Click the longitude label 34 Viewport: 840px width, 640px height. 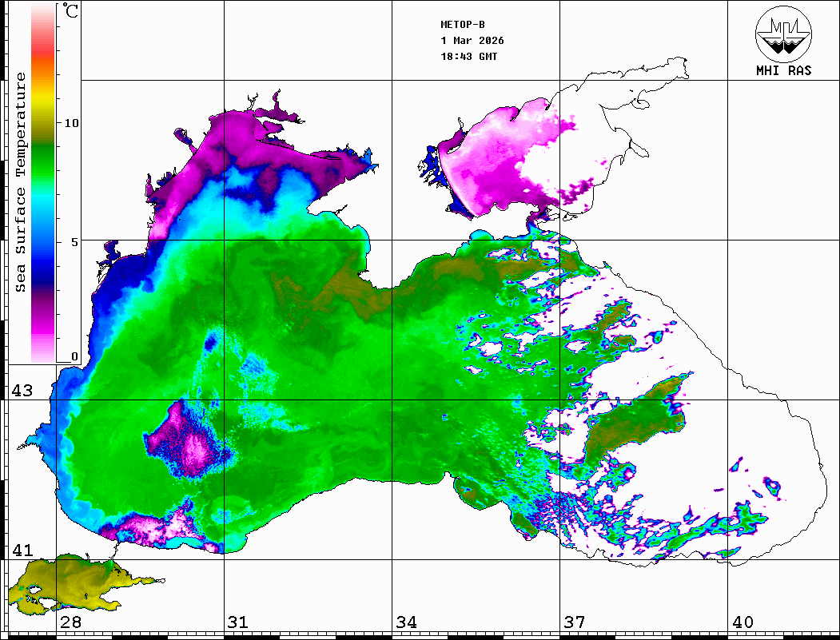click(x=406, y=622)
